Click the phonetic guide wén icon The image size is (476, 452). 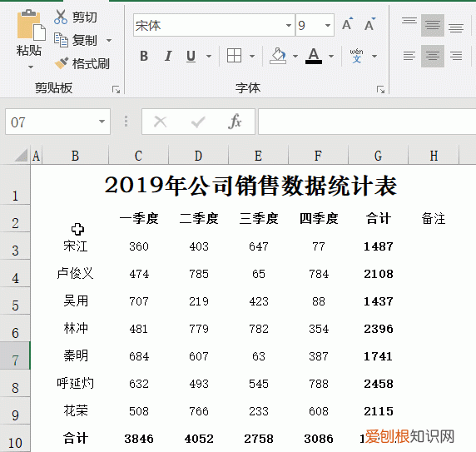pyautogui.click(x=357, y=56)
